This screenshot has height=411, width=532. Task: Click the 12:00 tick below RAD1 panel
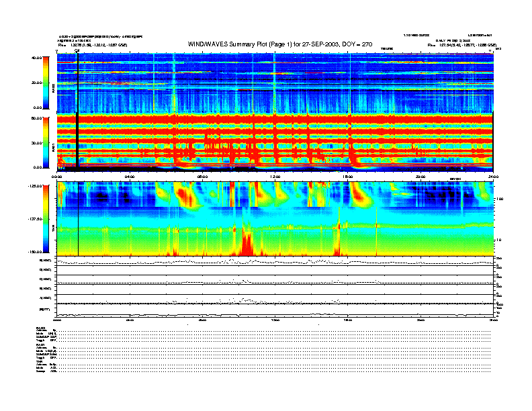(x=275, y=177)
